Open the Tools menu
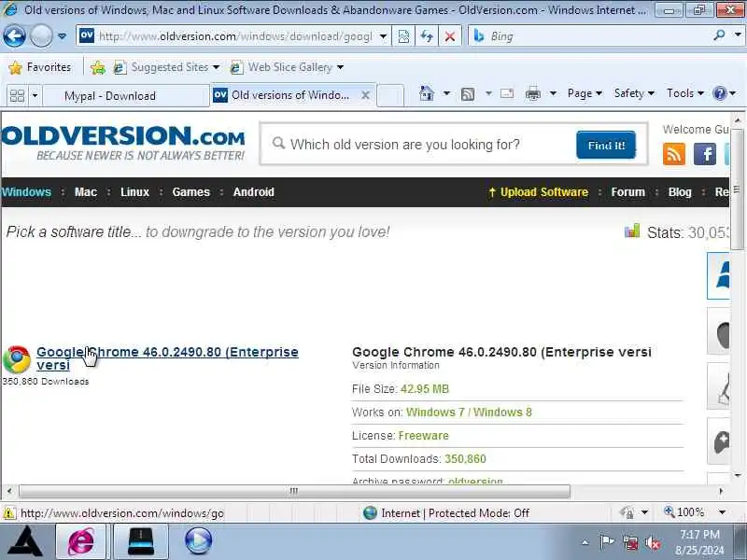This screenshot has width=747, height=560. (685, 93)
